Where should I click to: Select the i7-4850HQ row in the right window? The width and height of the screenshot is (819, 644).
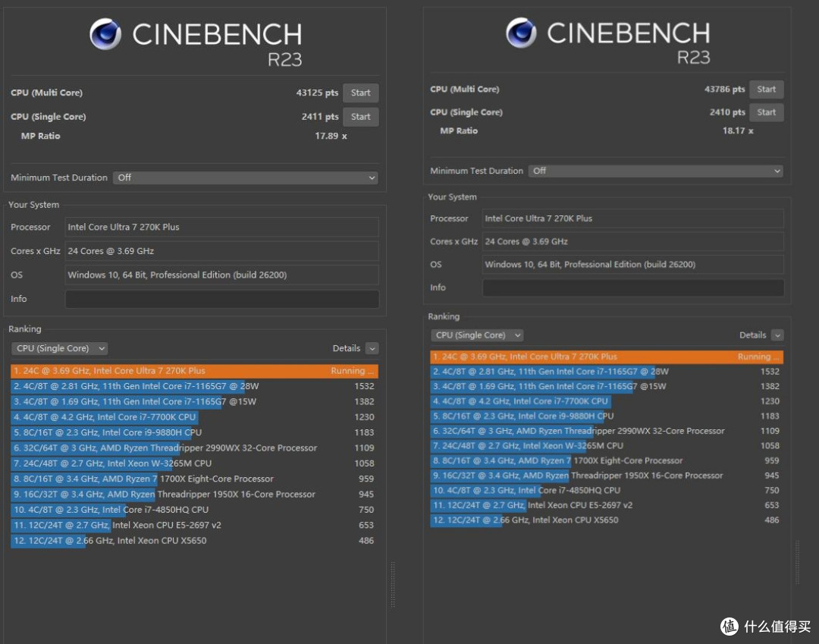coord(607,491)
